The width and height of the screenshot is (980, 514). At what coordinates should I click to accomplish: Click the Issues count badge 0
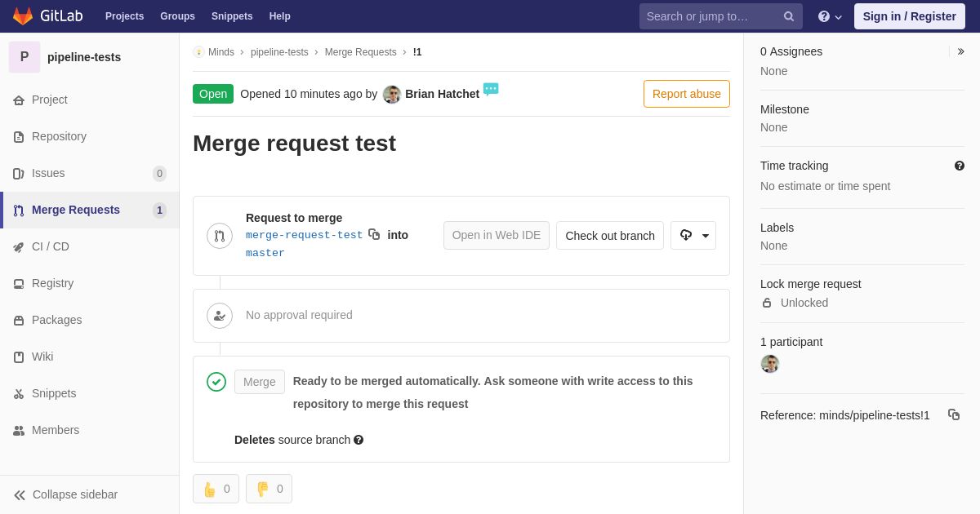point(159,174)
